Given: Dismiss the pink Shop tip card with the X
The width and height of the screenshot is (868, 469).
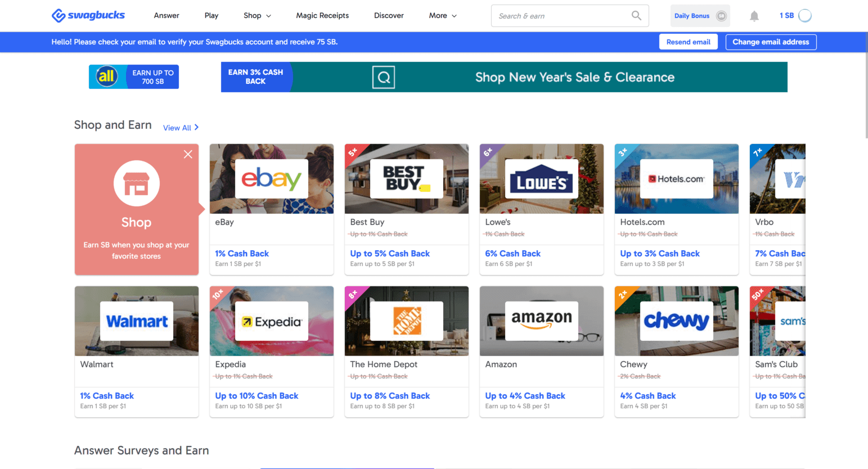Looking at the screenshot, I should tap(187, 154).
